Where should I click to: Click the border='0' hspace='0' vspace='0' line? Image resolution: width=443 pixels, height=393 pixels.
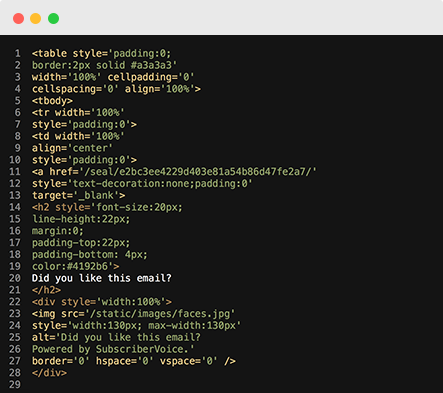click(x=134, y=361)
